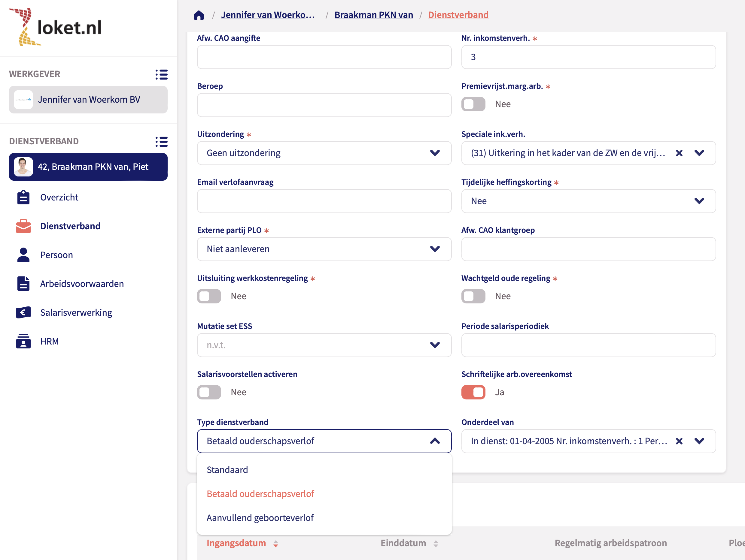Choose Standaard as type dienstverband
The width and height of the screenshot is (745, 560).
point(227,470)
